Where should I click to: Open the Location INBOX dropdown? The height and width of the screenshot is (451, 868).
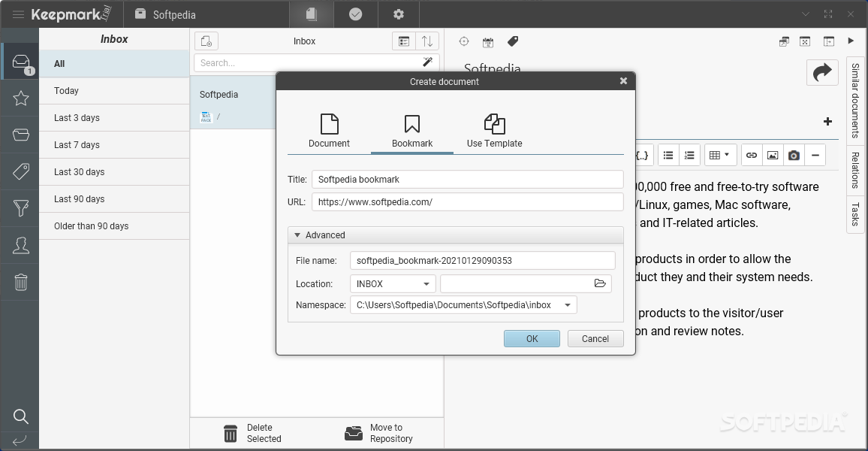(x=393, y=283)
